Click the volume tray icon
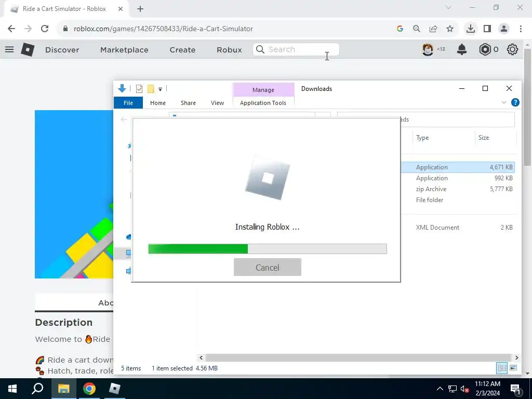This screenshot has width=532, height=399. (464, 389)
